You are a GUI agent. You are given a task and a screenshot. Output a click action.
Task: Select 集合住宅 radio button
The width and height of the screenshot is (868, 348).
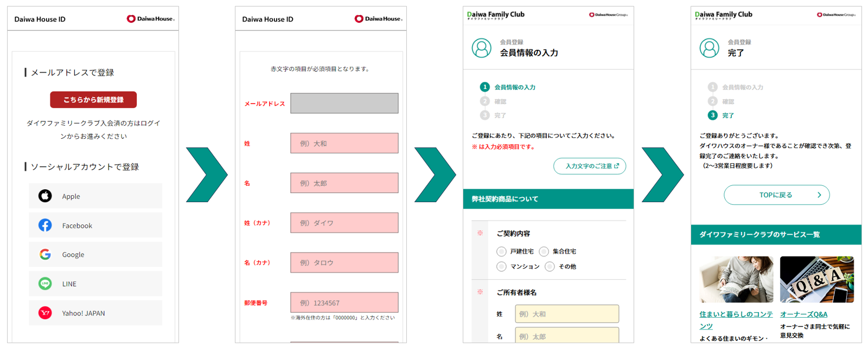coord(544,252)
